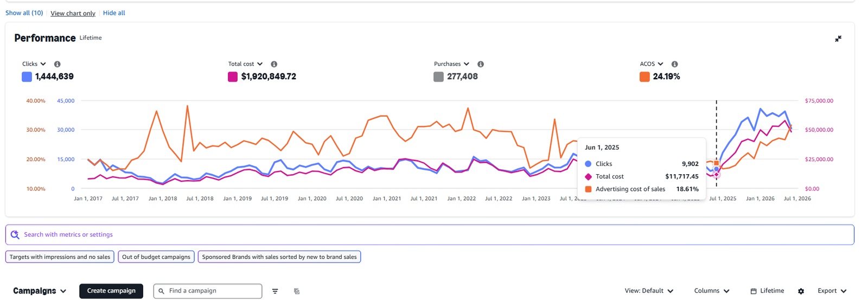Image resolution: width=868 pixels, height=300 pixels.
Task: Click the orange ACOS color swatch
Action: coord(644,77)
